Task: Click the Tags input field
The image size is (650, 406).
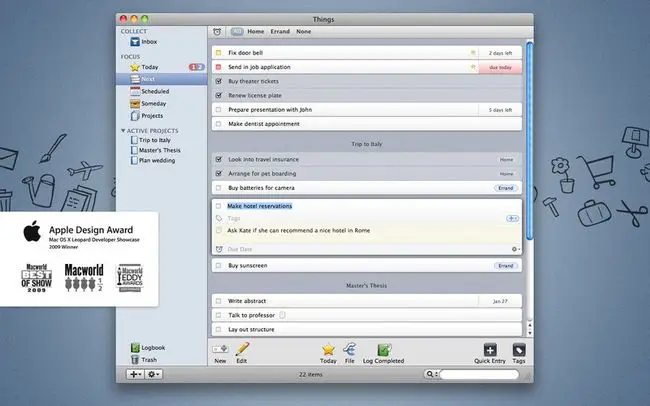Action: coord(233,218)
